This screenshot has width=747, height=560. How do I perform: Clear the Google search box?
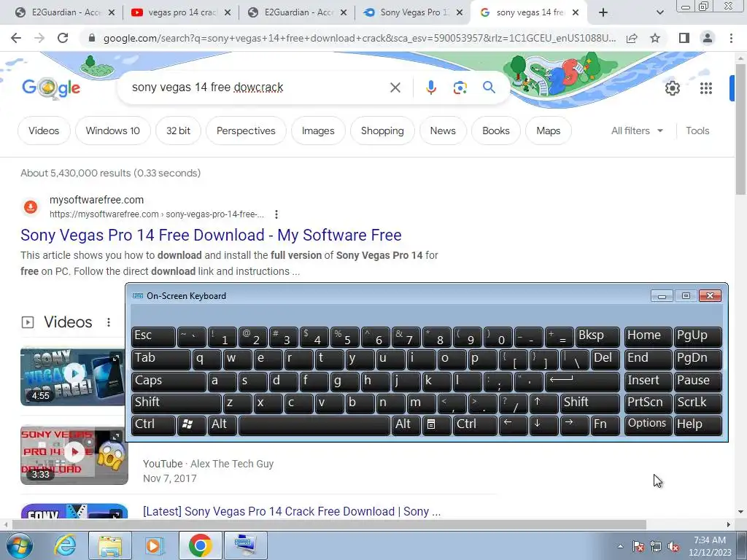coord(395,87)
